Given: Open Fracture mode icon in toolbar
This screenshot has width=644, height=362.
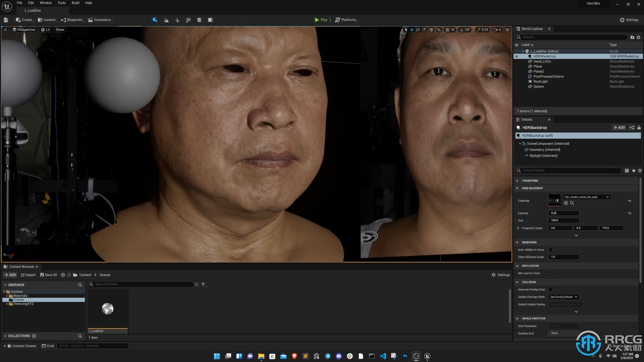Looking at the screenshot, I should pyautogui.click(x=199, y=20).
